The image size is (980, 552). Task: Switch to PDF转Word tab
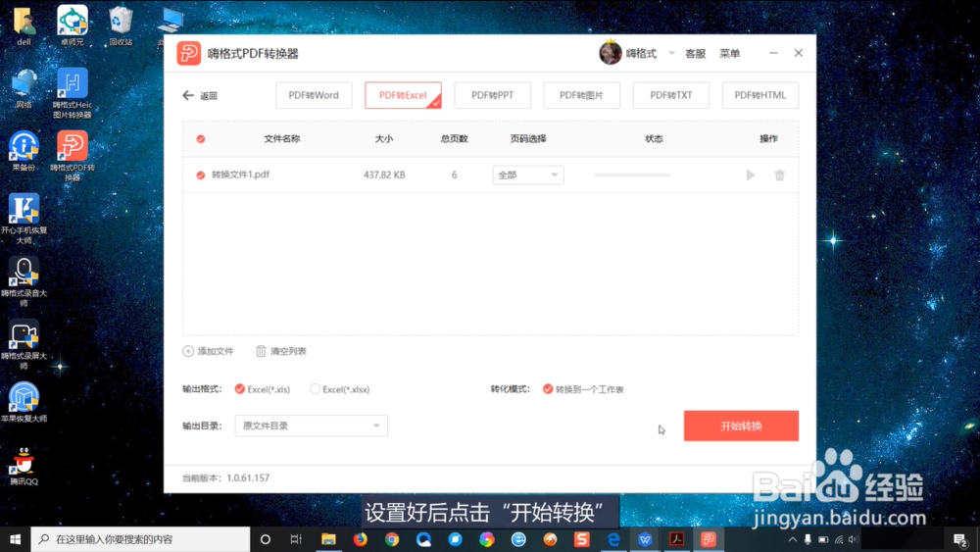click(x=314, y=95)
